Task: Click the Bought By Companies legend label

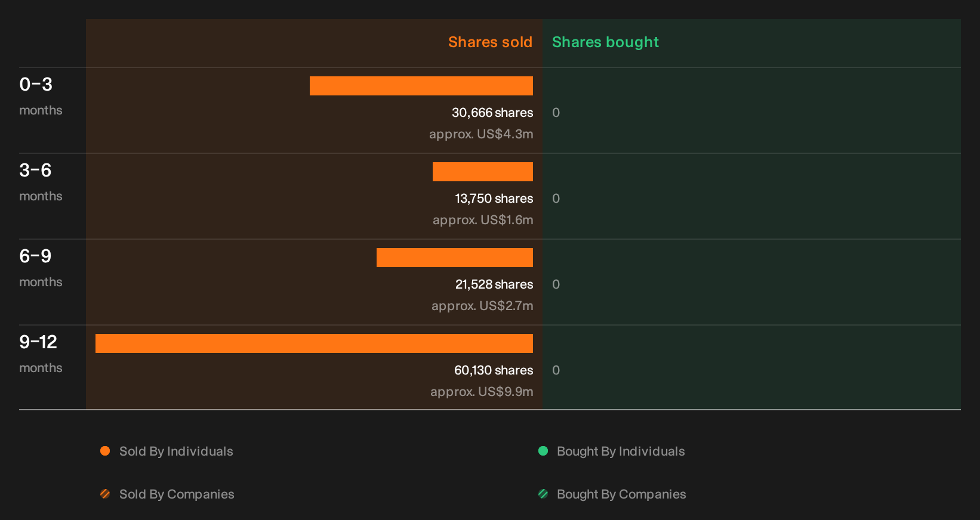Action: (621, 494)
